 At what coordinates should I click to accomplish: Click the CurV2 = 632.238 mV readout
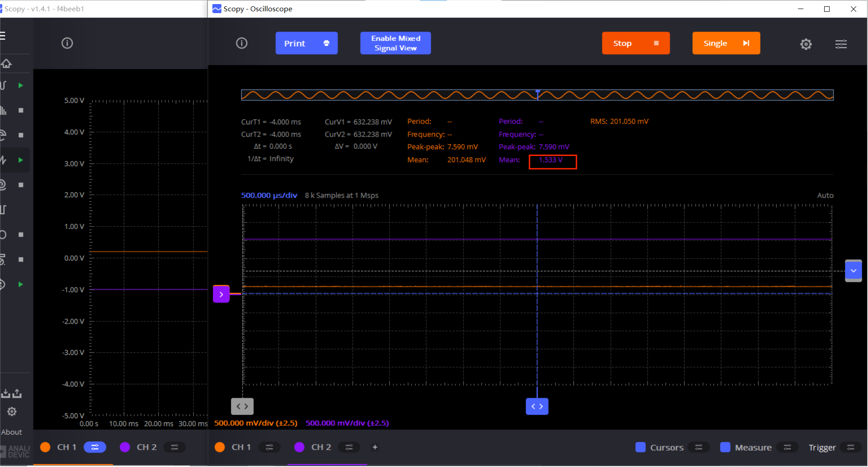[x=358, y=134]
